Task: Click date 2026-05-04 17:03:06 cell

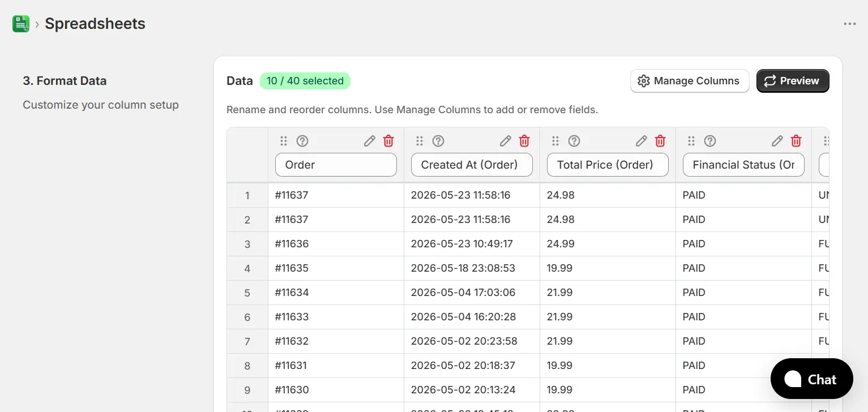Action: point(472,293)
